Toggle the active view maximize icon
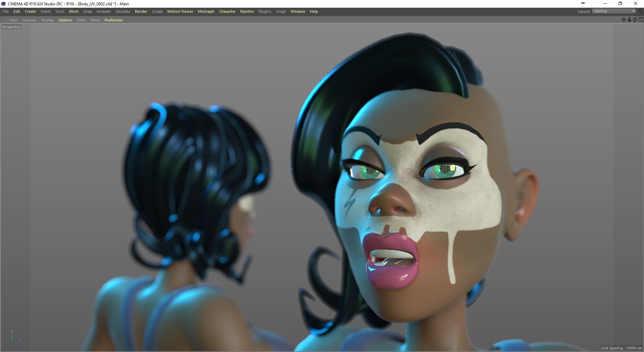The width and height of the screenshot is (644, 352). [x=641, y=20]
